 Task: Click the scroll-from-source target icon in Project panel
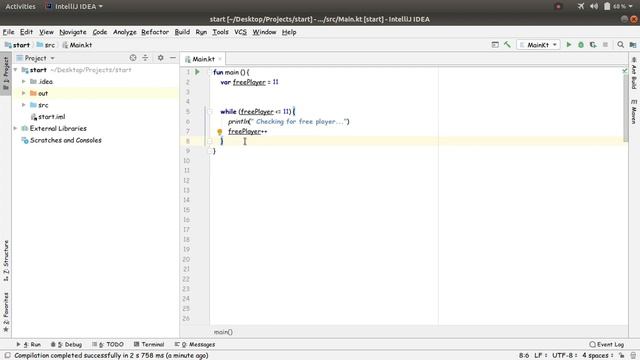(133, 58)
